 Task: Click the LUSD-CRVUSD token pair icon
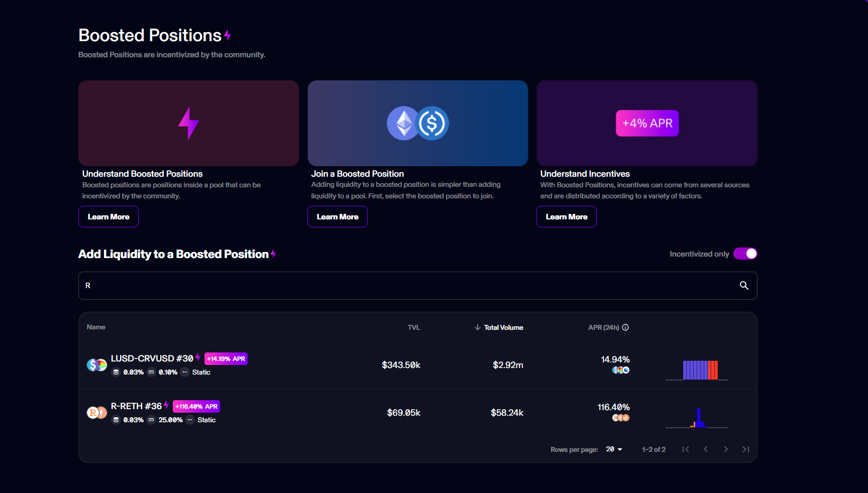(96, 365)
